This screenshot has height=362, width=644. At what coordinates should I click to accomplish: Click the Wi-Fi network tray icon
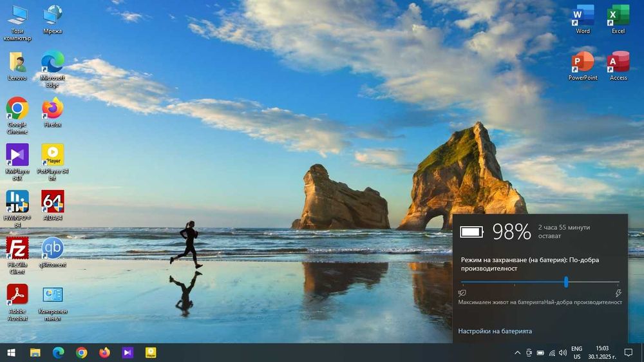[x=551, y=353]
